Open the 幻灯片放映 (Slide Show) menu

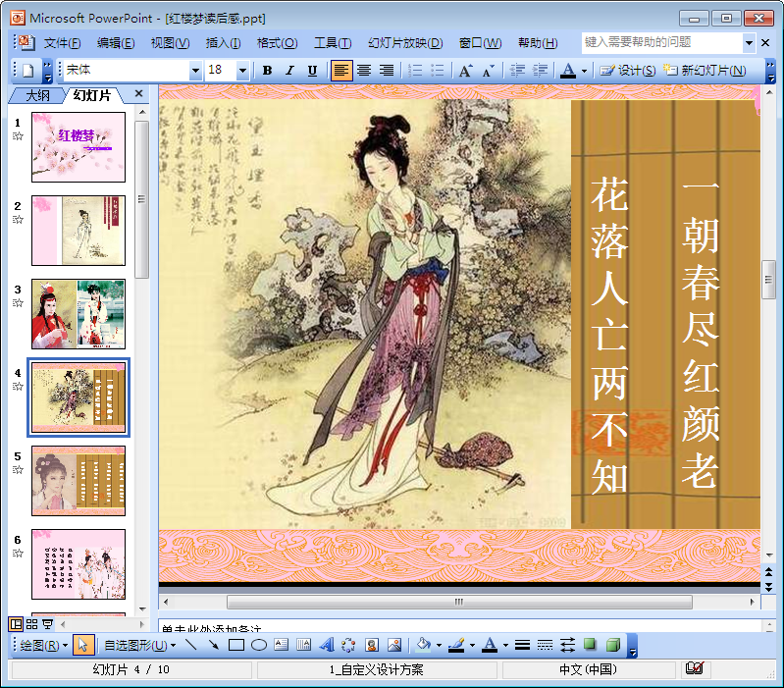(405, 43)
